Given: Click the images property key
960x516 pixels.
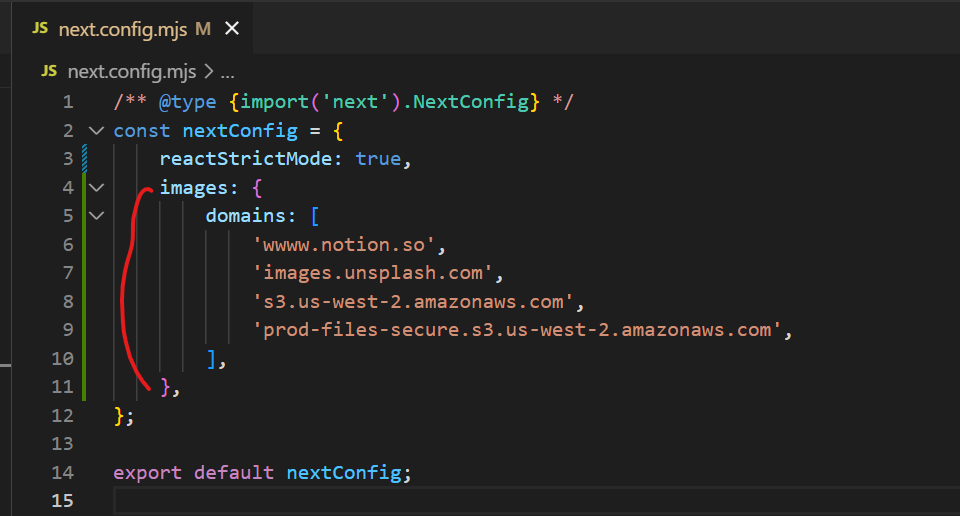Looking at the screenshot, I should tap(193, 187).
